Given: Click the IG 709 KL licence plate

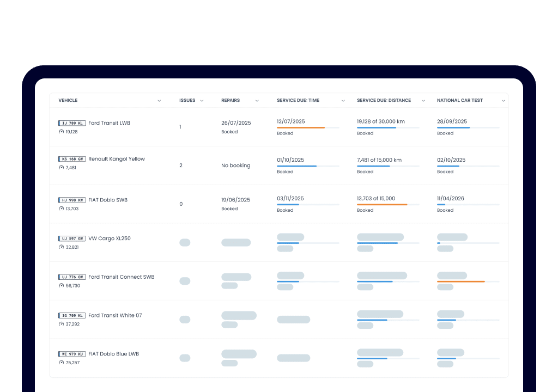Looking at the screenshot, I should pyautogui.click(x=72, y=316).
